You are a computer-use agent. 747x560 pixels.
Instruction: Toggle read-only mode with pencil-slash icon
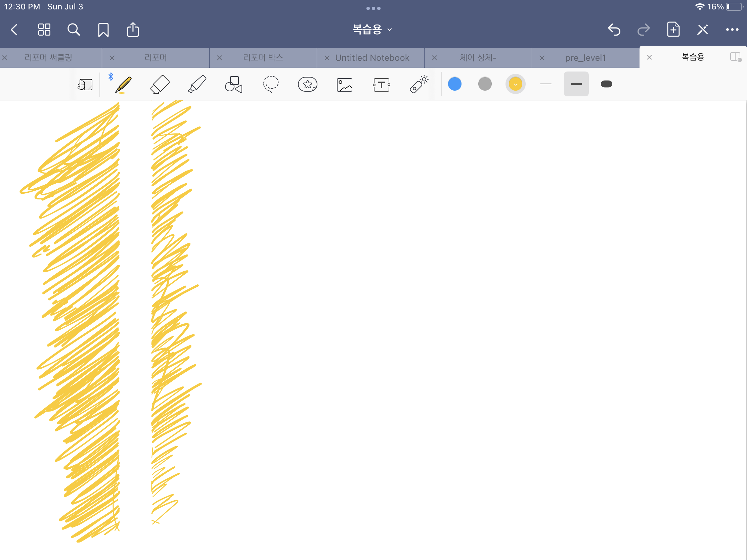(702, 30)
